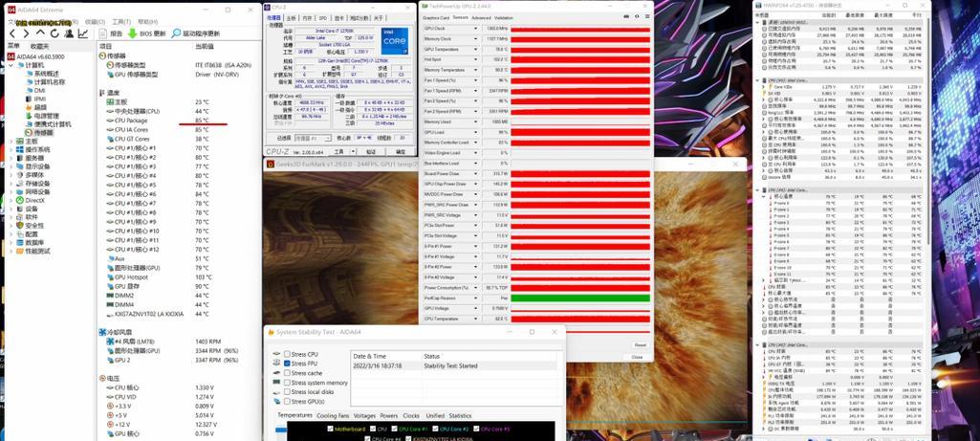Open Advanced tab in GPU-Z
980x441 pixels.
481,18
